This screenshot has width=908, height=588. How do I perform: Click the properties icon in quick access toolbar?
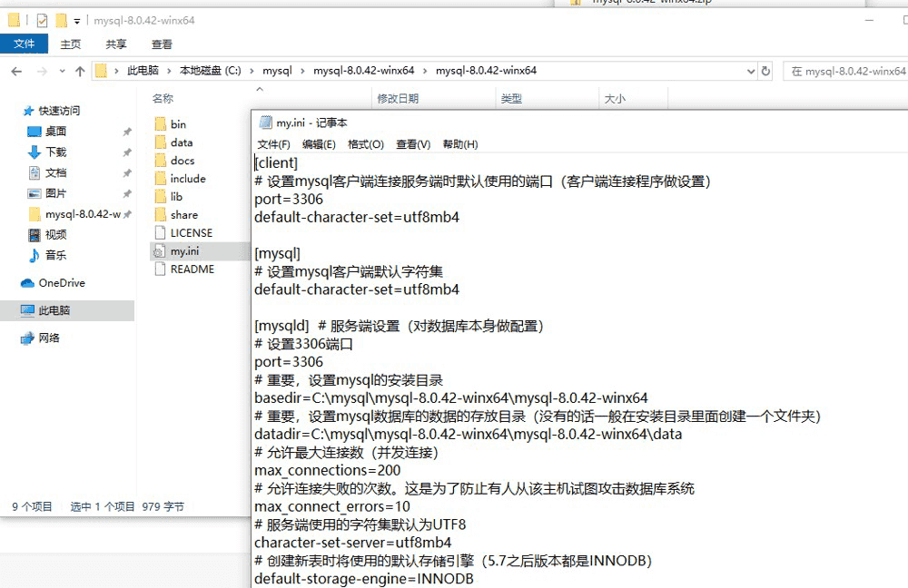(x=43, y=21)
